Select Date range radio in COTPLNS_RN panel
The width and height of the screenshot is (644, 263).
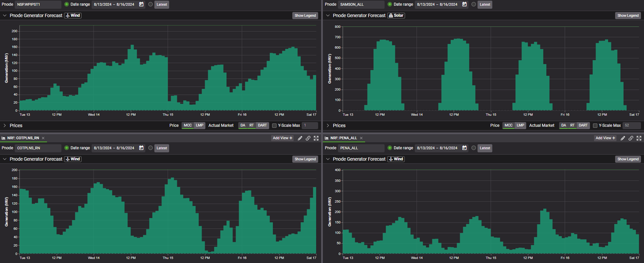click(x=67, y=148)
